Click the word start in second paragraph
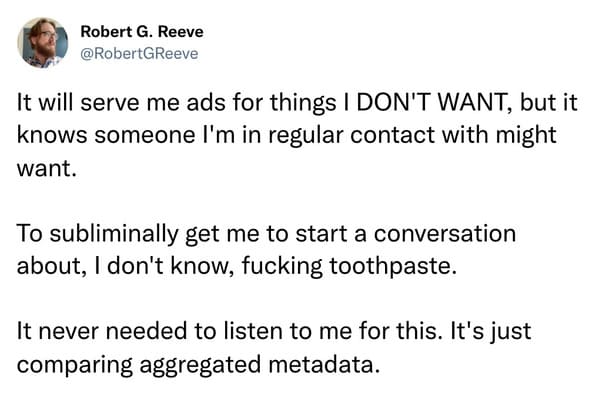Screen dimensions: 599x396 tap(322, 234)
